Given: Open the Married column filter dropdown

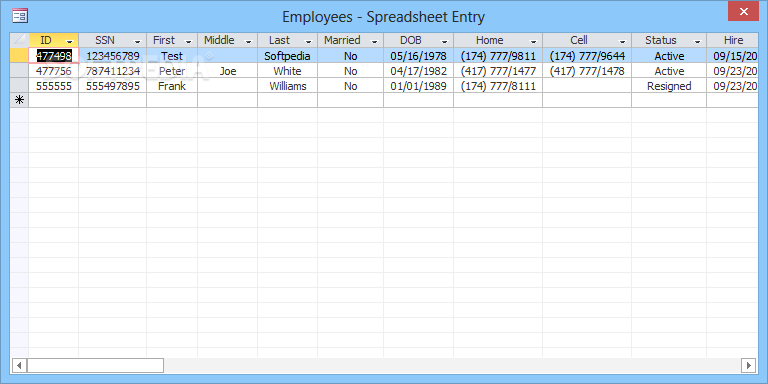Looking at the screenshot, I should click(x=375, y=41).
